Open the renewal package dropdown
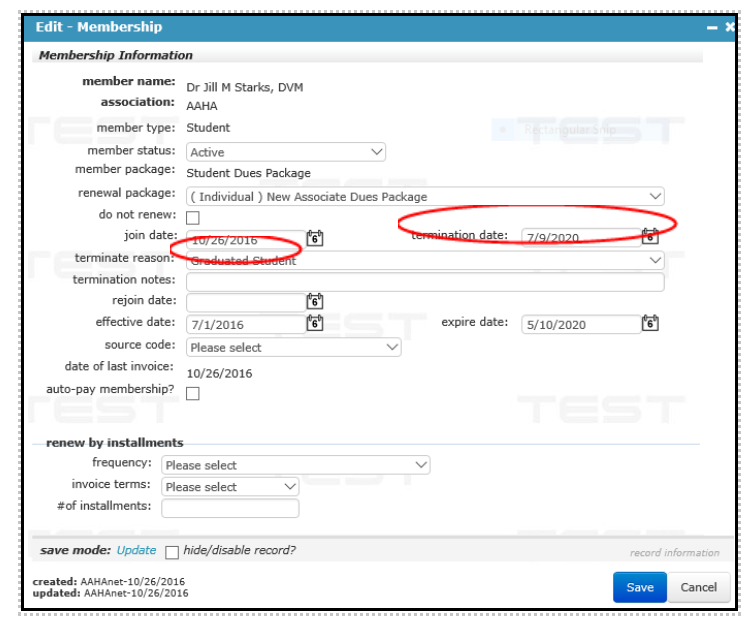Viewport: 745px width, 619px height. pos(425,196)
